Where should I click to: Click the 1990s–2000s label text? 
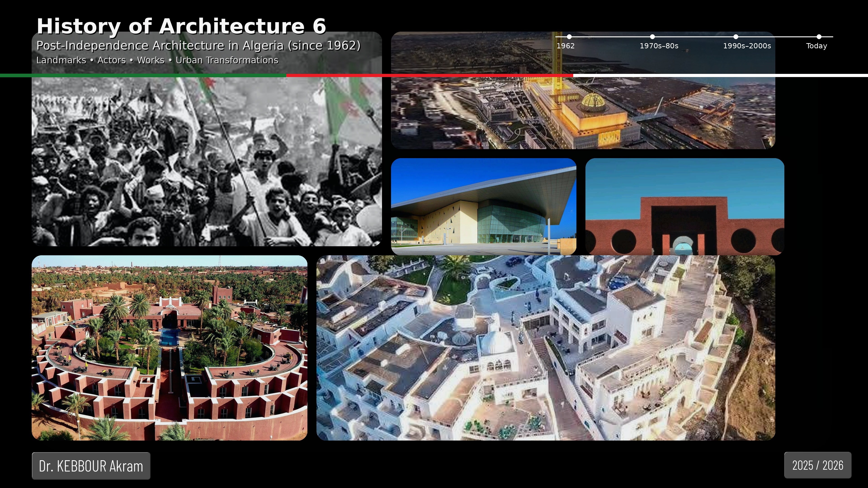point(747,46)
